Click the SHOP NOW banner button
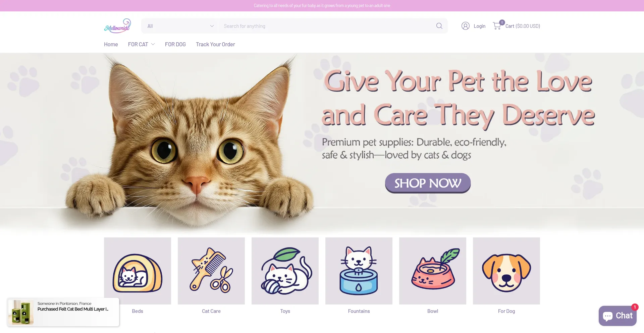Viewport: 644px width, 333px height. [428, 183]
